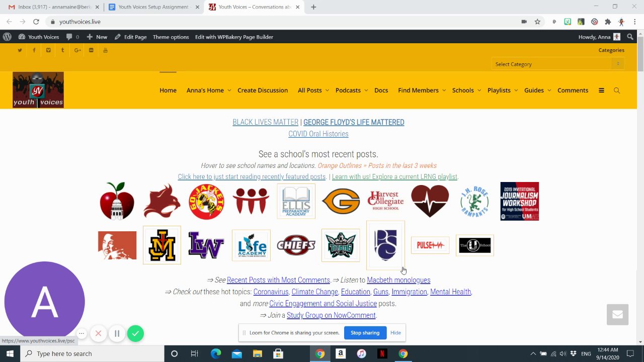Viewport: 644px width, 362px height.
Task: Open the heart pulse school logo
Action: pos(430,201)
